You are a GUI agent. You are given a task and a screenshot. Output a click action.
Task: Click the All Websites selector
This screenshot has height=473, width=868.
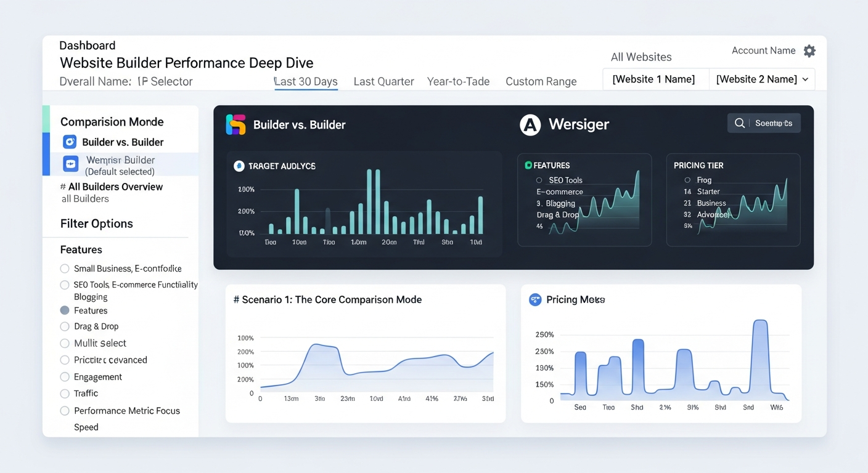[x=641, y=57]
